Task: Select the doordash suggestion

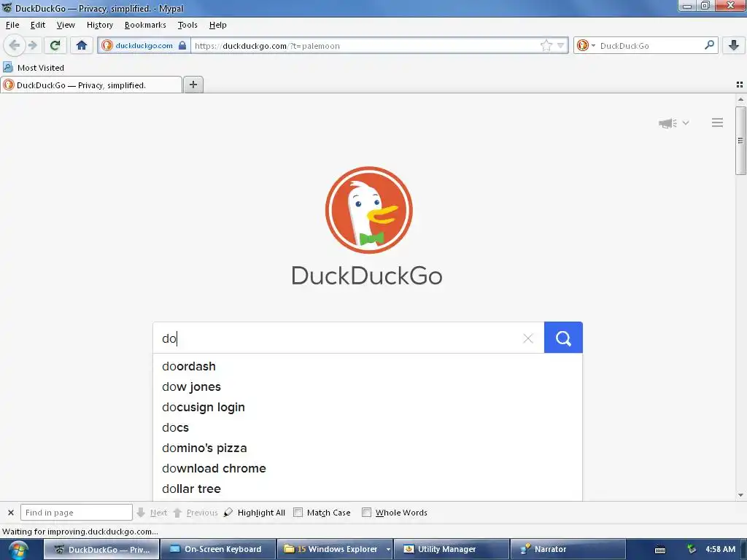Action: click(x=368, y=366)
